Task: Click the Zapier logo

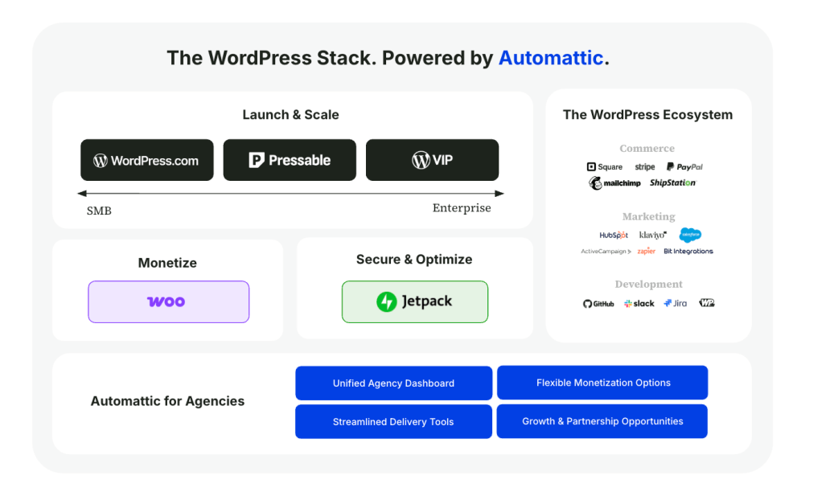Action: 646,252
